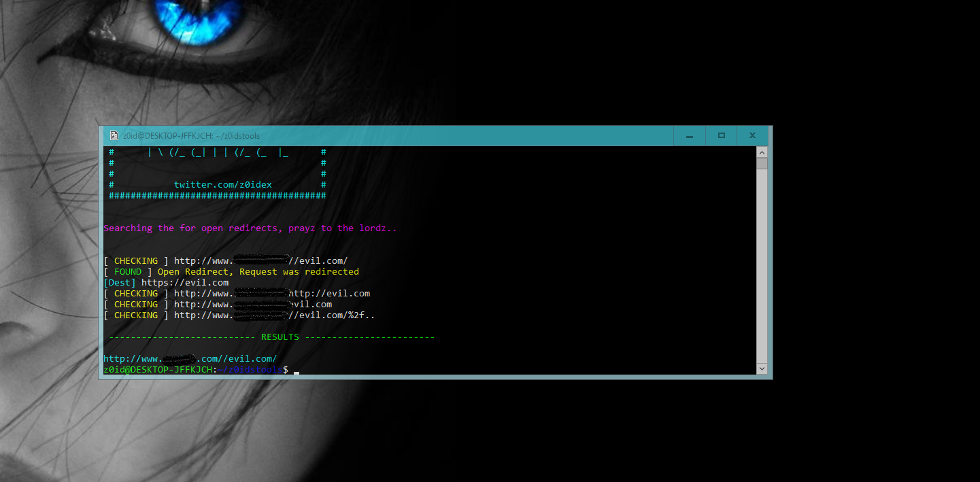Click the twitter.com/z0idex text
The width and height of the screenshot is (980, 482).
point(223,185)
